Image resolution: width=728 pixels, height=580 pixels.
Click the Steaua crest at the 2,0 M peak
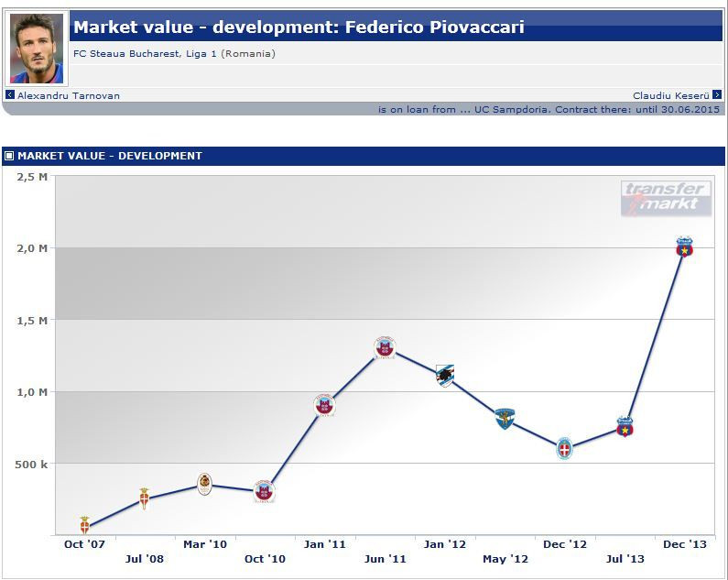[684, 246]
